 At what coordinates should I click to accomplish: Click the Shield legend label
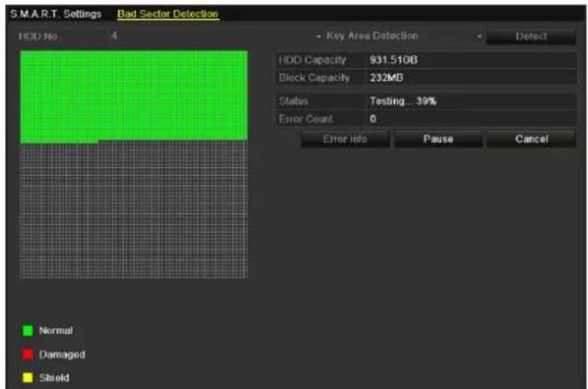pos(54,377)
